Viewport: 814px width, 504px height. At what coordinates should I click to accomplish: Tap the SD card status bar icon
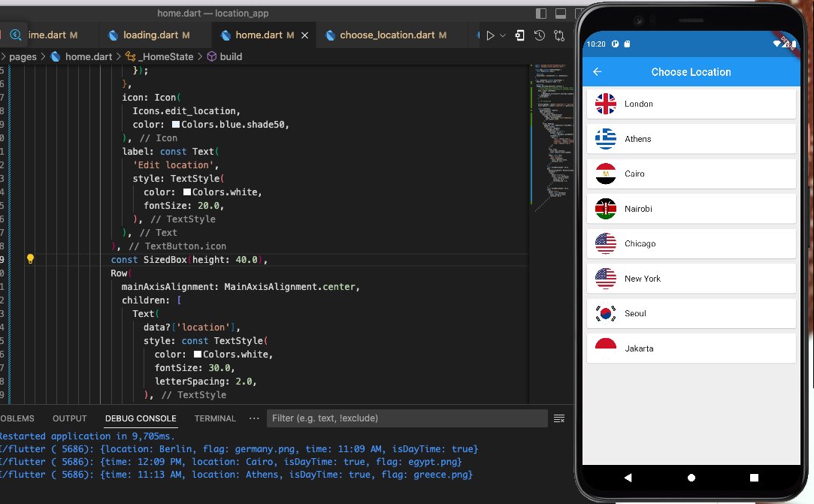(x=627, y=44)
